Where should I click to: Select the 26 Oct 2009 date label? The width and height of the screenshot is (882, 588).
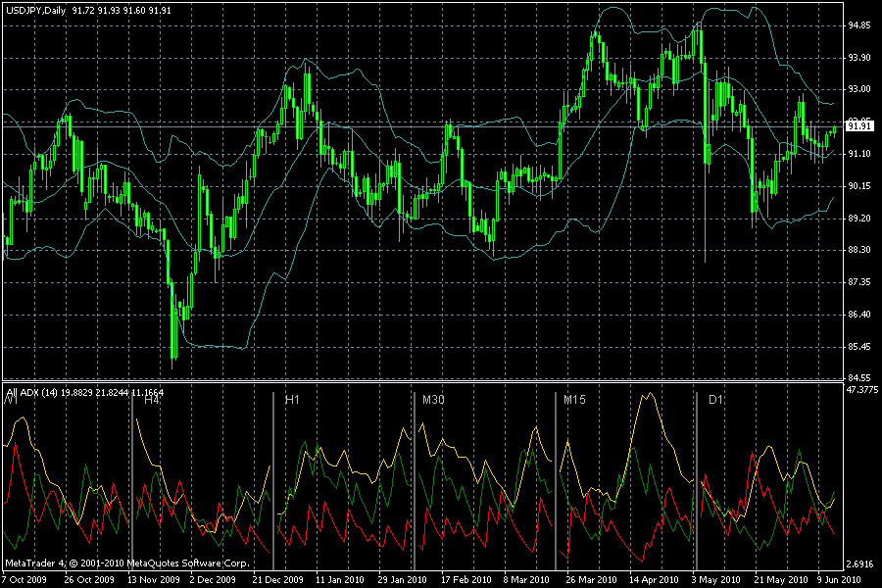[89, 579]
